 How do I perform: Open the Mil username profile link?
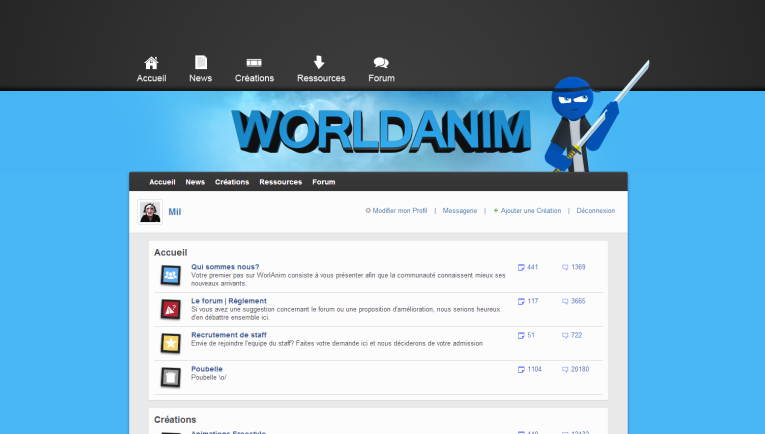point(175,212)
